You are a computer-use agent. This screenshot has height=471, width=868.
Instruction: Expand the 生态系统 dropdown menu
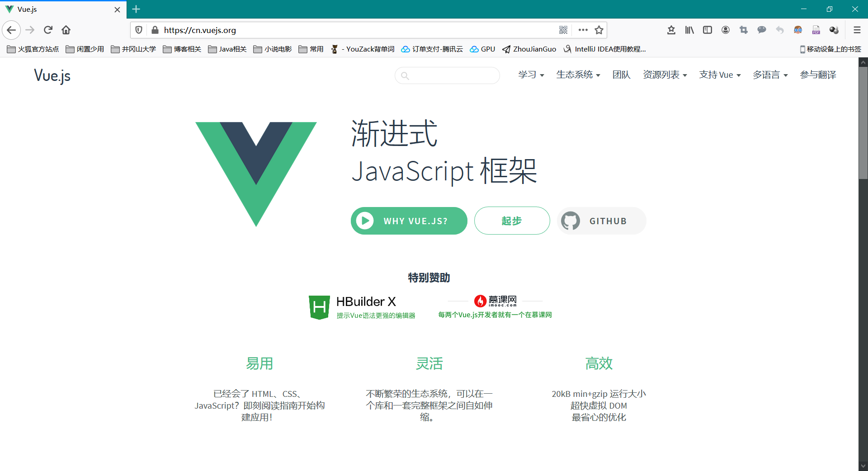point(578,75)
